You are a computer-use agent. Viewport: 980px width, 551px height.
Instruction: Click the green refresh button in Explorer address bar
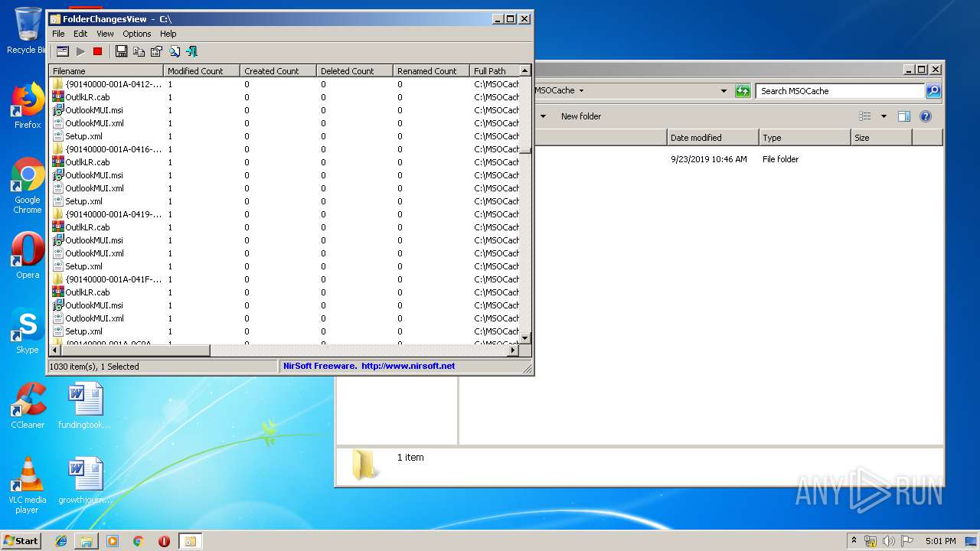[x=743, y=90]
